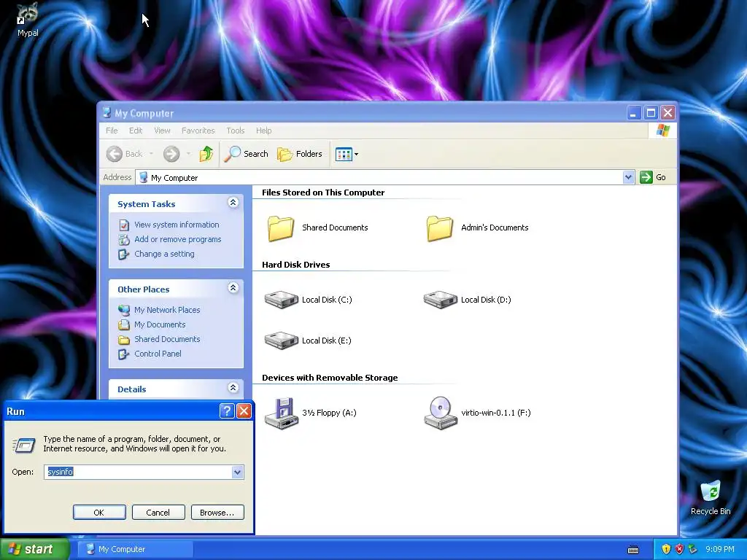Click the Control Panel icon in Other Places
Image resolution: width=747 pixels, height=560 pixels.
coord(123,354)
